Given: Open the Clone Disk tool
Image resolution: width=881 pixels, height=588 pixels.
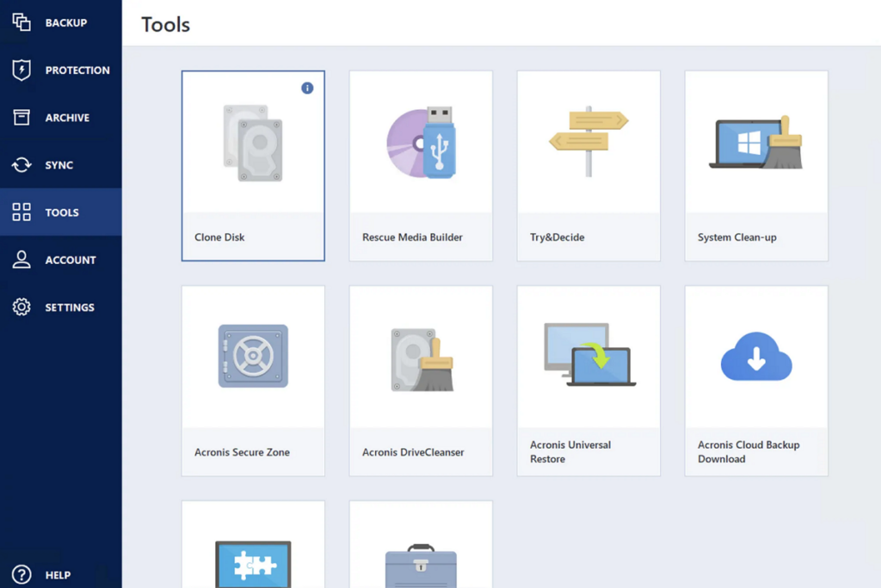Looking at the screenshot, I should (253, 165).
